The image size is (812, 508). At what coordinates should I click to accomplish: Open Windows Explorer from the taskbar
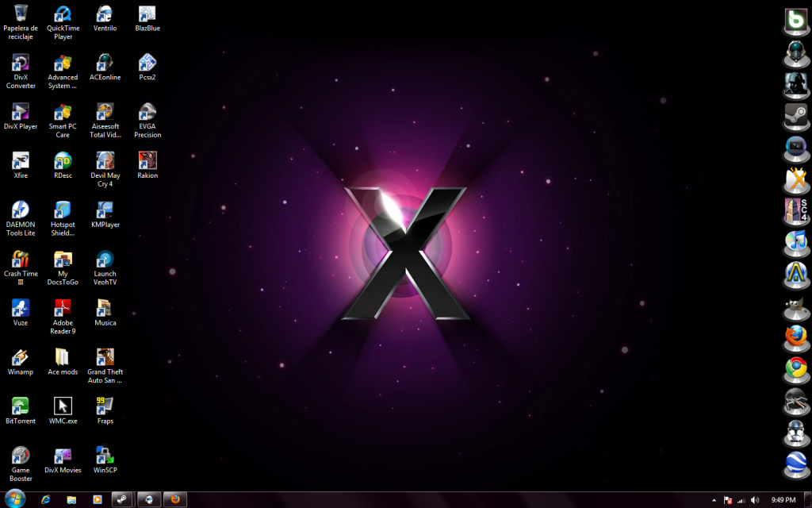pos(71,499)
